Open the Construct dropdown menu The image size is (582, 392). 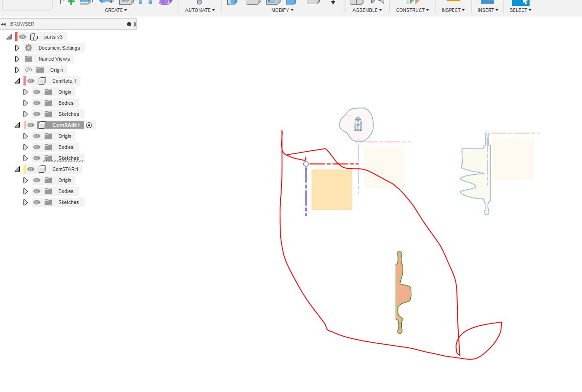(412, 10)
